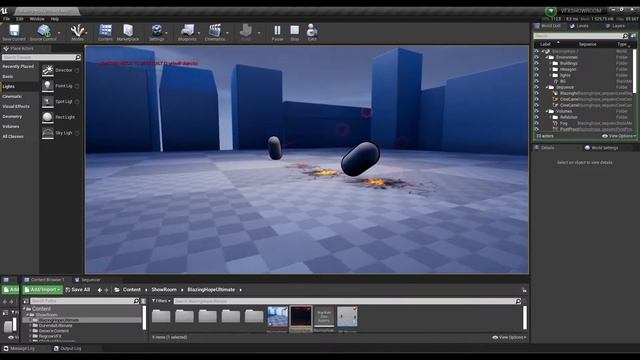Toggle visibility of Hexagon folder
The height and width of the screenshot is (360, 640).
(536, 69)
